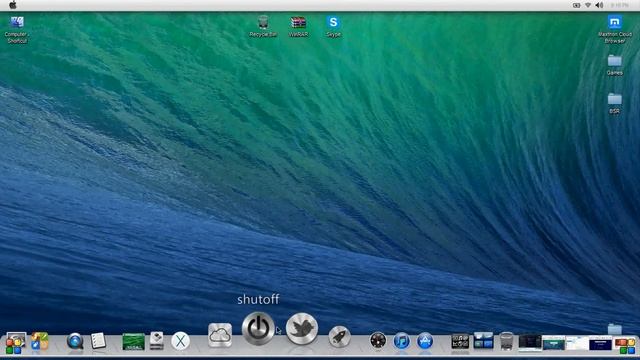The image size is (640, 360).
Task: Select the teal window thumbnail in dock
Action: 553,342
